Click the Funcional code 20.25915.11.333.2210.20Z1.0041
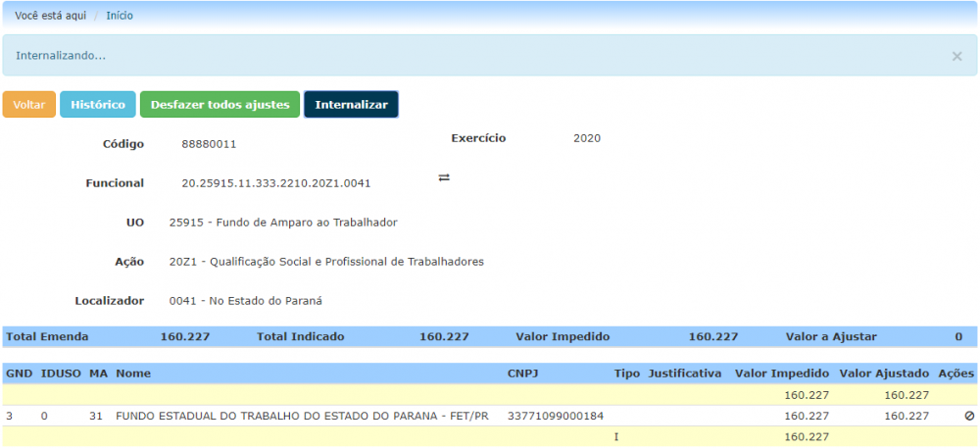Screen dimensions: 980x448 276,183
